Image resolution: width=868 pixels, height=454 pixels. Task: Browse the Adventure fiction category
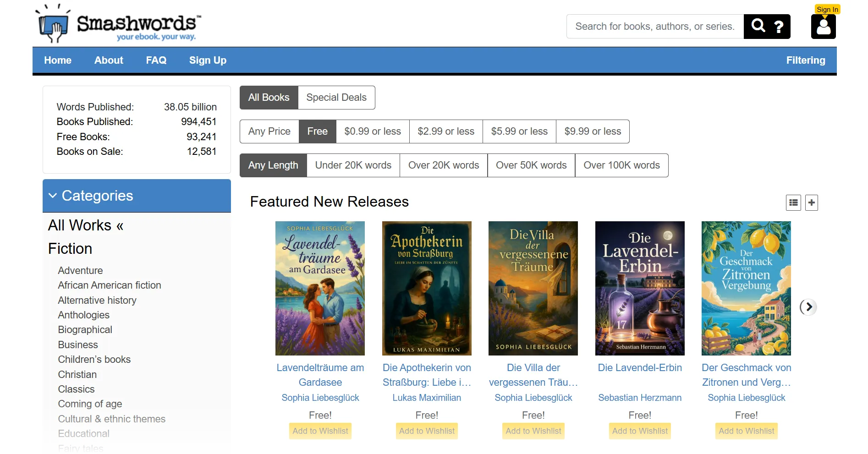pyautogui.click(x=80, y=270)
